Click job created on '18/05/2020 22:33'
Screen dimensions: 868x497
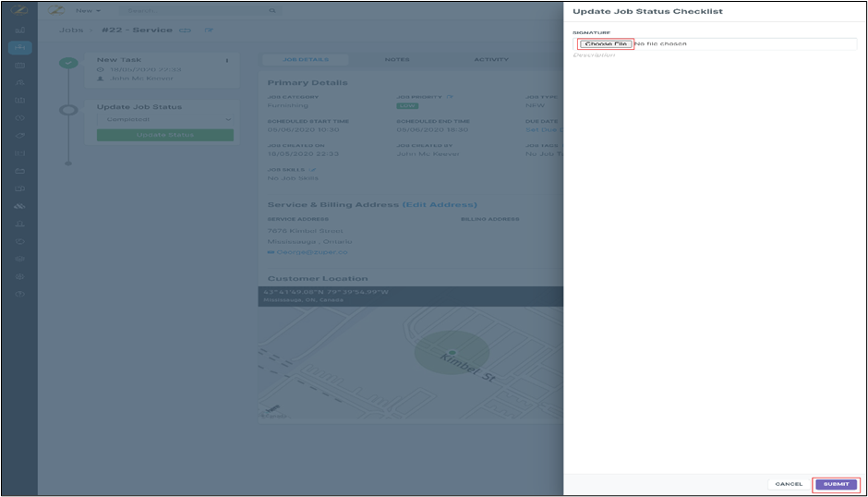(x=304, y=154)
